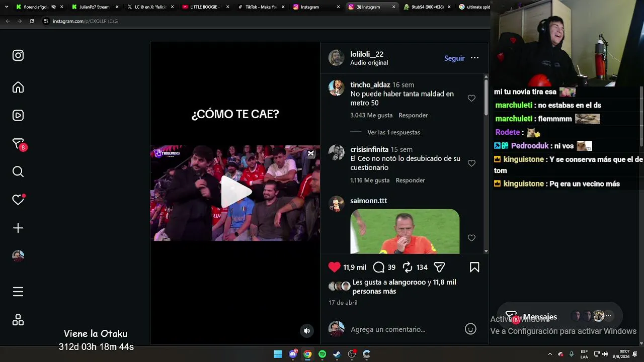
Task: Unlike the post using red heart
Action: [335, 267]
